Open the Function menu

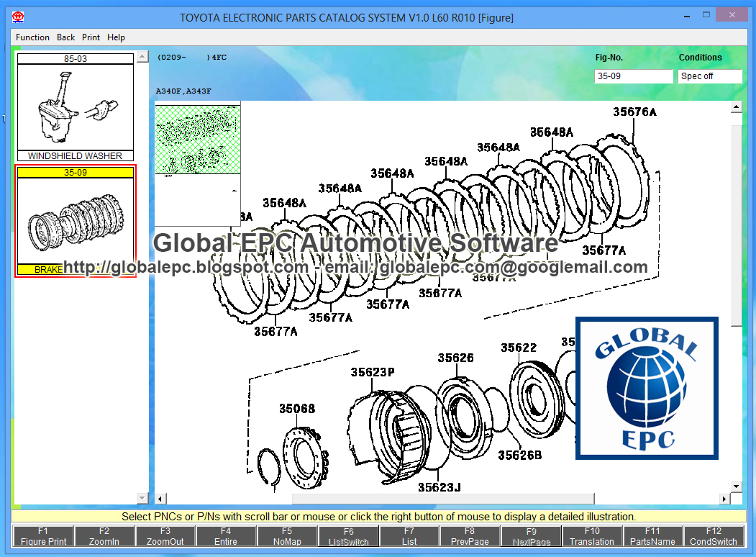click(32, 37)
